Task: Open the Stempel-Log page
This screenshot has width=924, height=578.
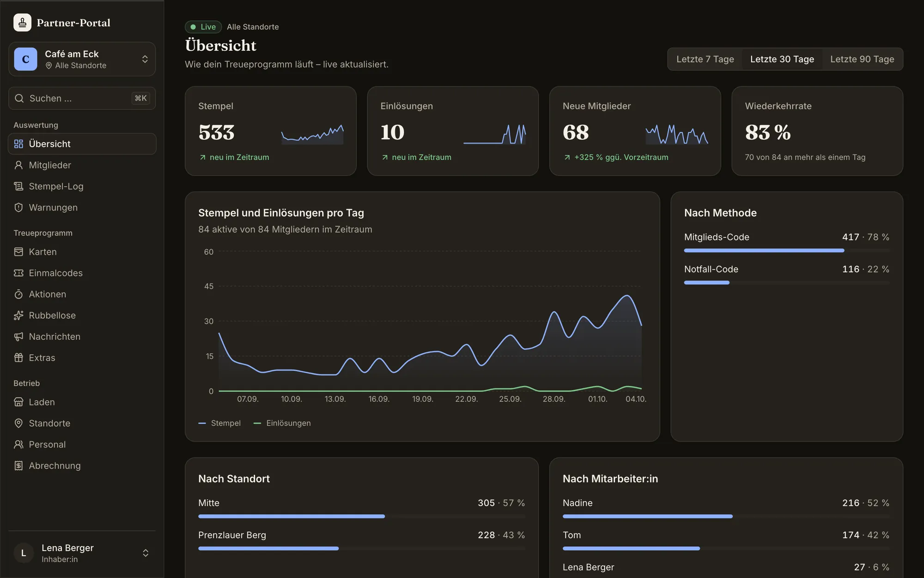Action: [x=82, y=186]
